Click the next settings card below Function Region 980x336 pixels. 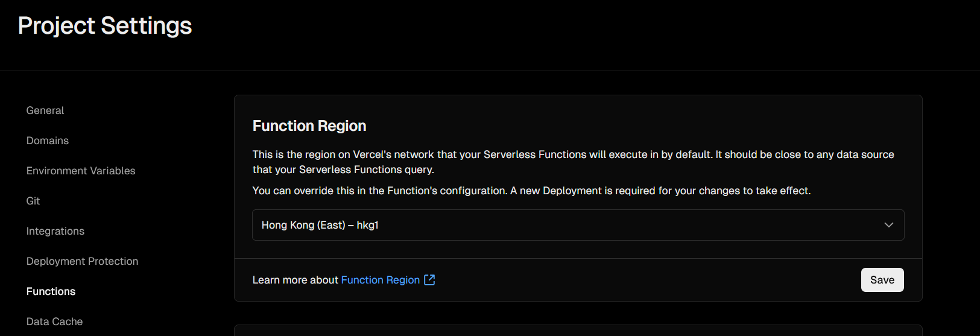[578, 331]
